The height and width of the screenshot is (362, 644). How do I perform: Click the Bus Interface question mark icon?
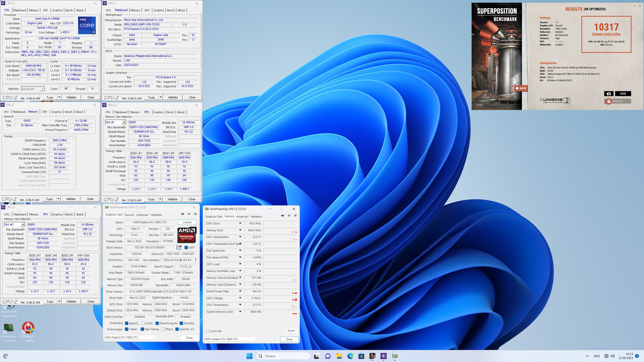pyautogui.click(x=196, y=260)
